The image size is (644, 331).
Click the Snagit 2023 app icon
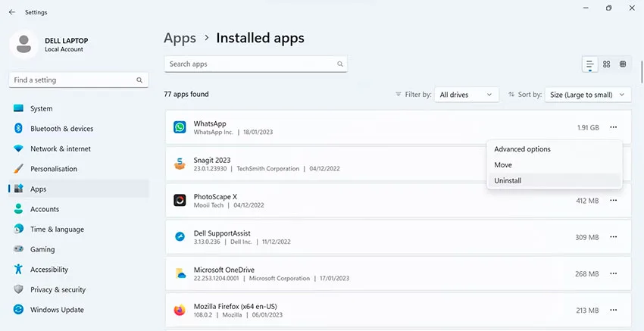180,164
